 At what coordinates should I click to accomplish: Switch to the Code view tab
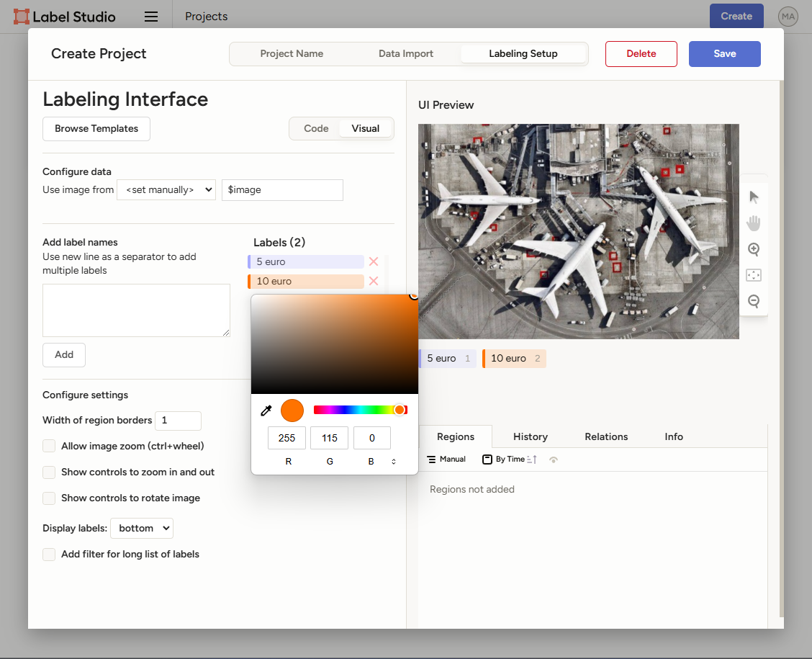316,129
